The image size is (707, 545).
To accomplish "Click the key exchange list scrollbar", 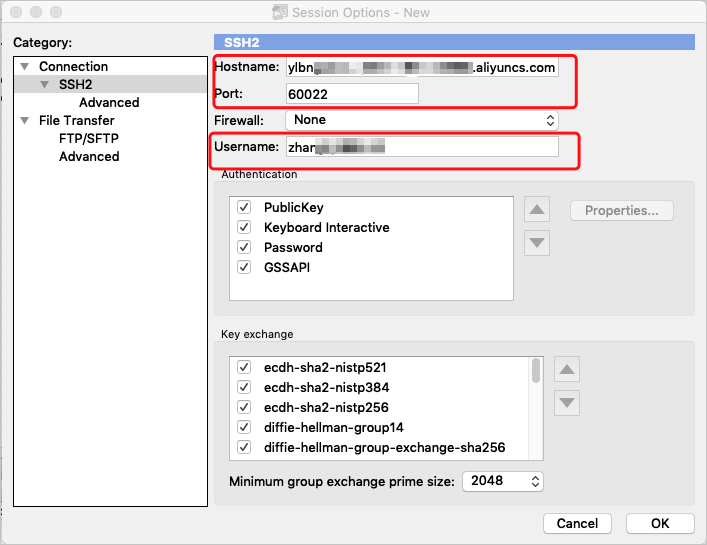I will click(536, 370).
